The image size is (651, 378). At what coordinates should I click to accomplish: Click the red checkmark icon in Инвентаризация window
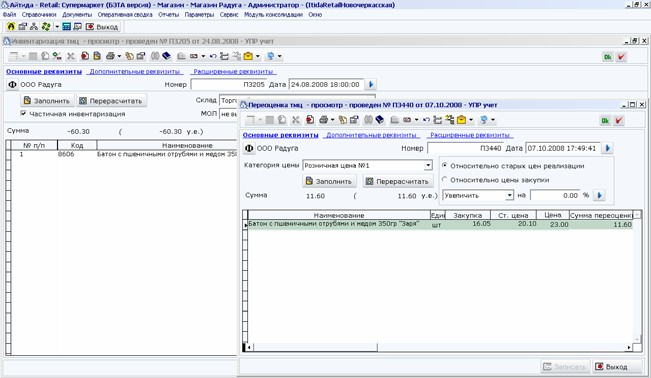tap(621, 57)
